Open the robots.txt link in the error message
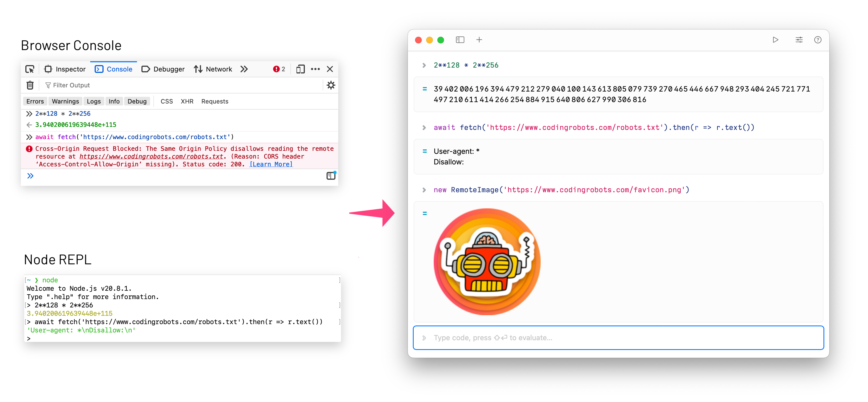The image size is (868, 402). pos(151,156)
